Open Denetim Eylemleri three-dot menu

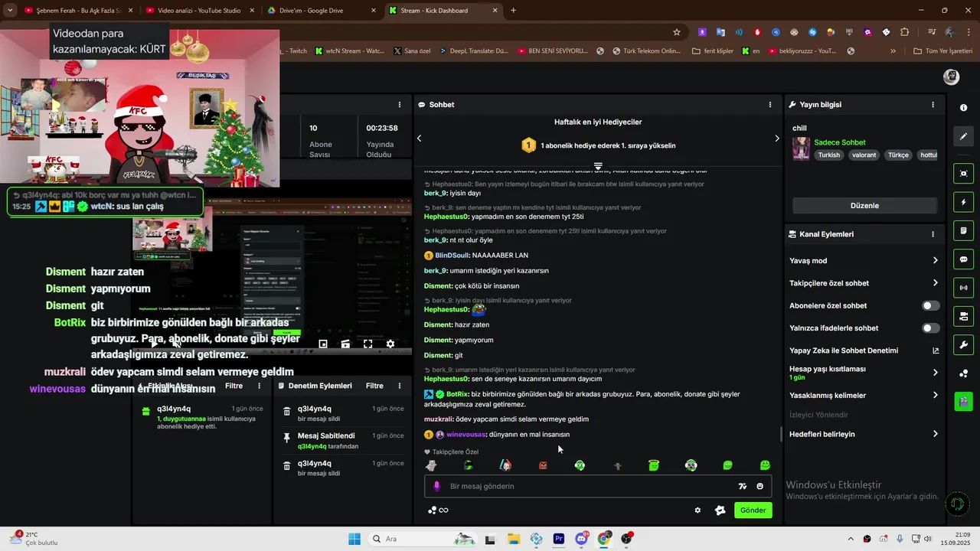(x=400, y=386)
